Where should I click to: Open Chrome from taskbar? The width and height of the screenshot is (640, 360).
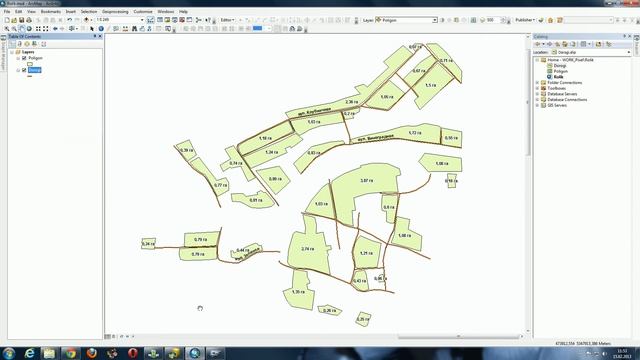pyautogui.click(x=71, y=353)
